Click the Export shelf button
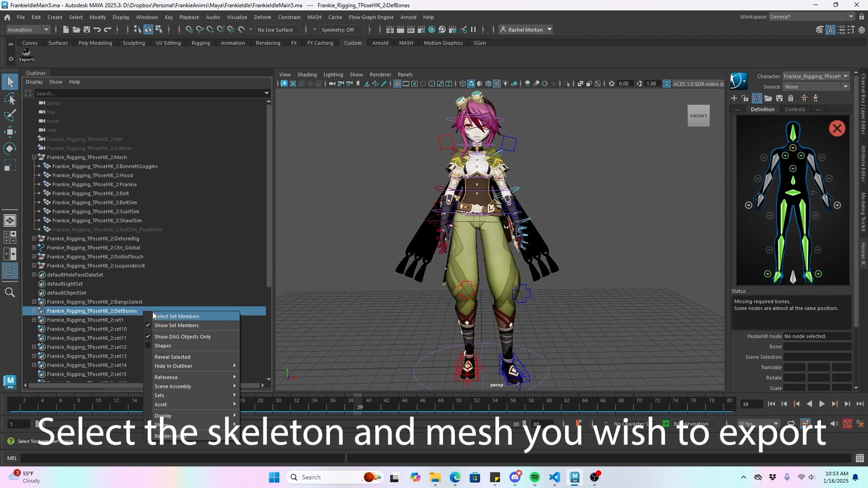The height and width of the screenshot is (488, 868). [x=26, y=55]
